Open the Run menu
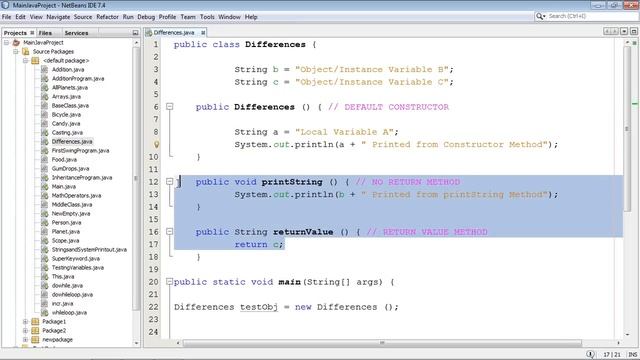The height and width of the screenshot is (360, 640). (x=128, y=17)
